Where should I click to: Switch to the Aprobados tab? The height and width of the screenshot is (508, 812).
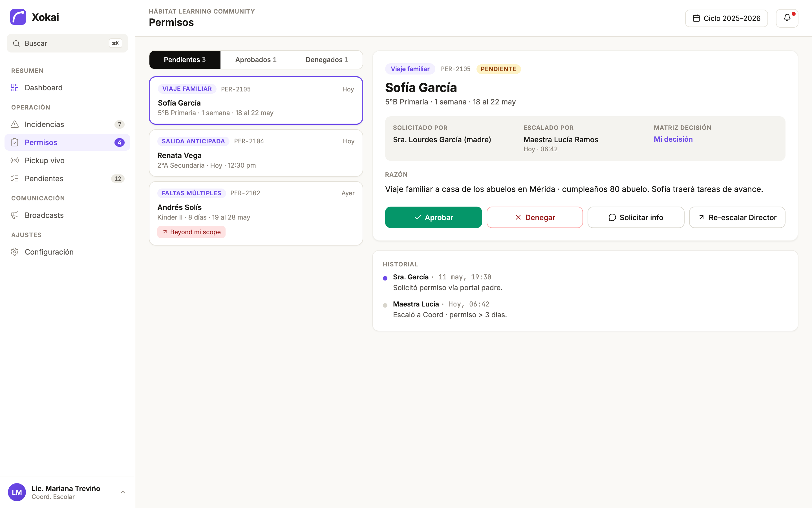(x=256, y=60)
